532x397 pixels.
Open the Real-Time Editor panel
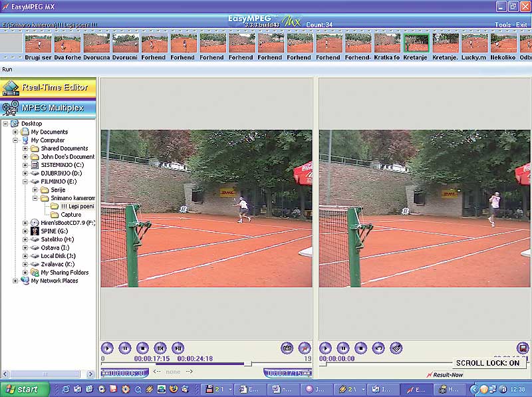[x=48, y=88]
